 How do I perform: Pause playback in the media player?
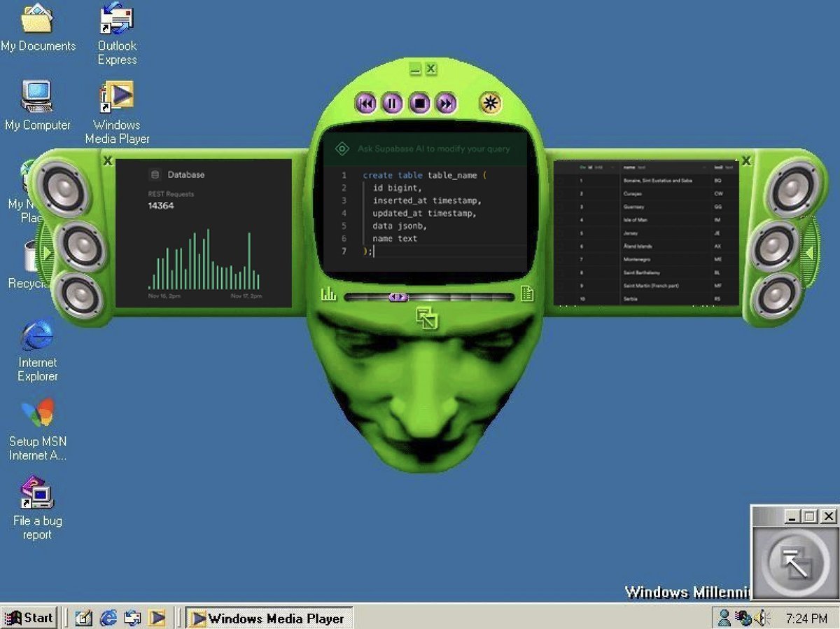point(392,104)
